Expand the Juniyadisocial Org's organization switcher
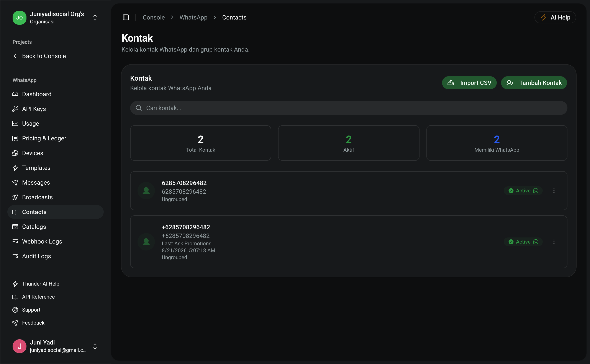The image size is (590, 364). pyautogui.click(x=95, y=18)
